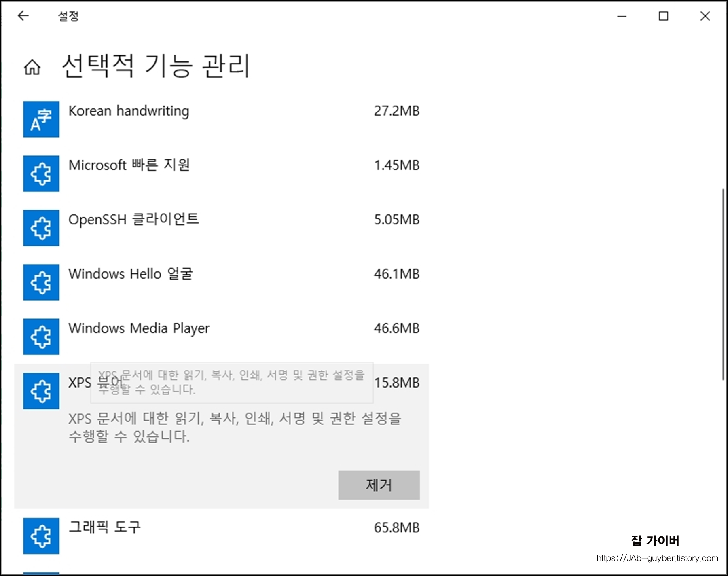The height and width of the screenshot is (576, 728).
Task: Click the Windows Hello 얼굴 puzzle icon
Action: click(x=41, y=282)
